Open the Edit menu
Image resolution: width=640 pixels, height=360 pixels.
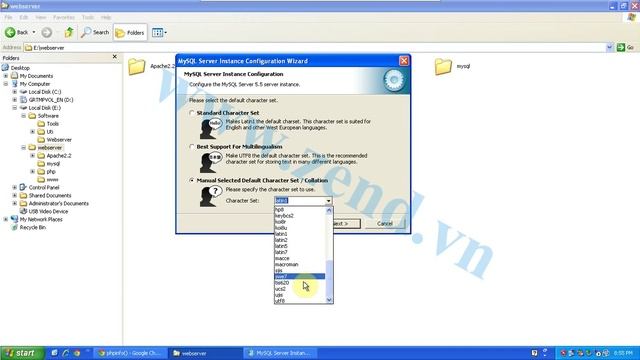[24, 18]
